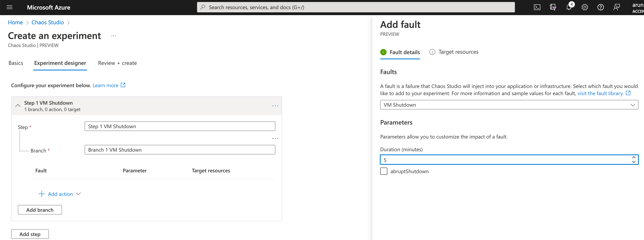Screen dimensions: 644x240
Task: Open the ellipsis menu beside Create an experiment
Action: coord(113,36)
